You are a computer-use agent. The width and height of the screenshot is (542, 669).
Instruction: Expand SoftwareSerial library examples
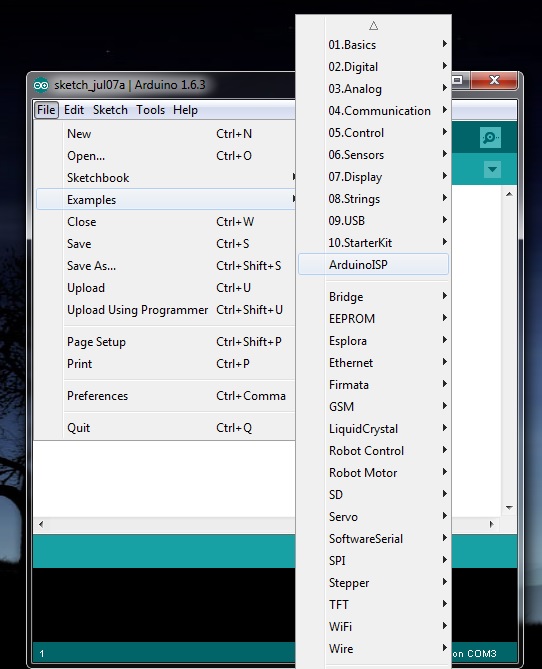coord(373,539)
